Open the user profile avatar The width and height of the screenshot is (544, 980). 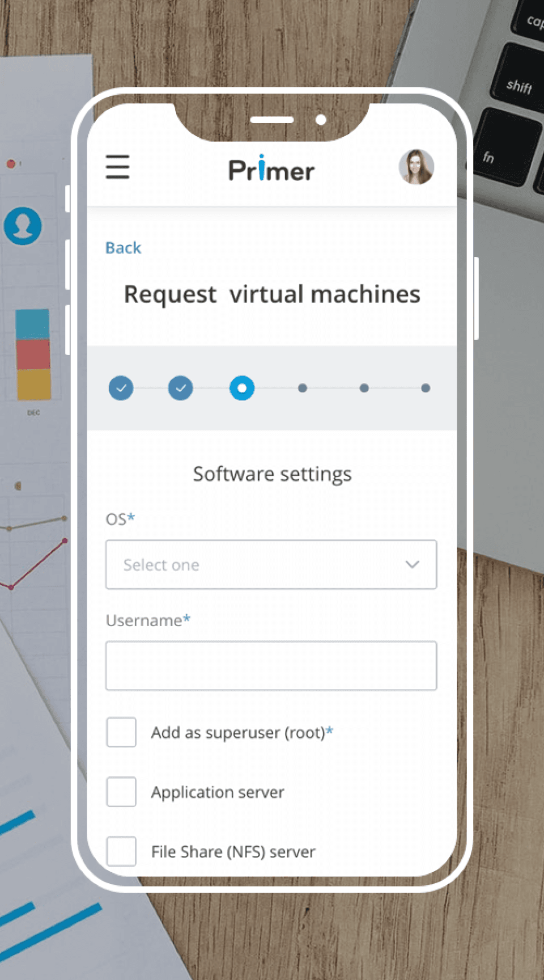(416, 167)
